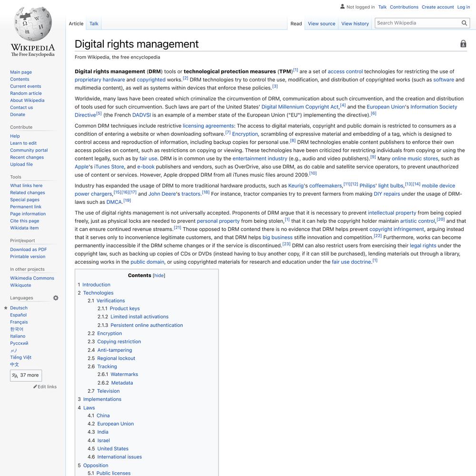Open Cite this page
Viewport: 476px width, 476px height.
tap(25, 221)
